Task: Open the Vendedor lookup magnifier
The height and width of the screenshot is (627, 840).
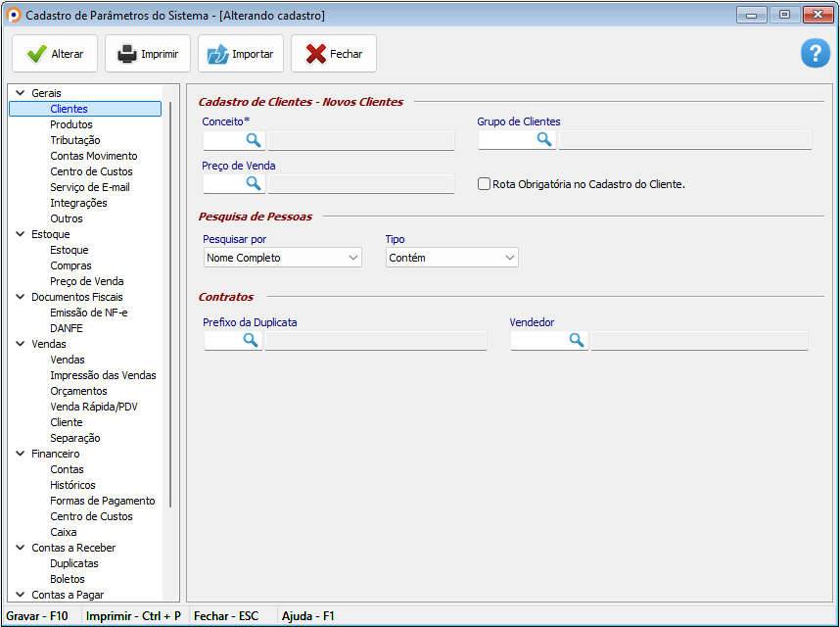Action: tap(577, 340)
